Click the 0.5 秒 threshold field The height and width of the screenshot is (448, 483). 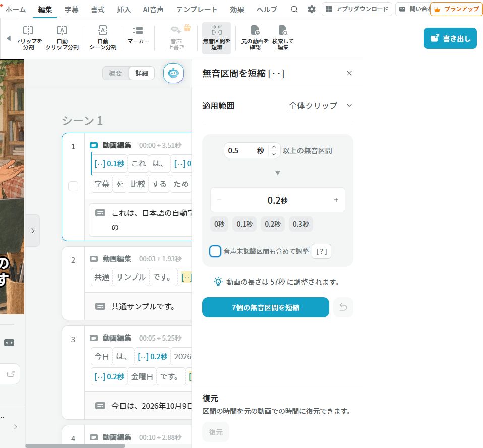point(247,150)
